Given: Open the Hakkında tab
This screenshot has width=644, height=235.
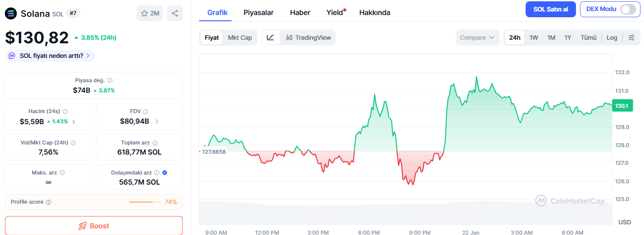Looking at the screenshot, I should click(375, 12).
